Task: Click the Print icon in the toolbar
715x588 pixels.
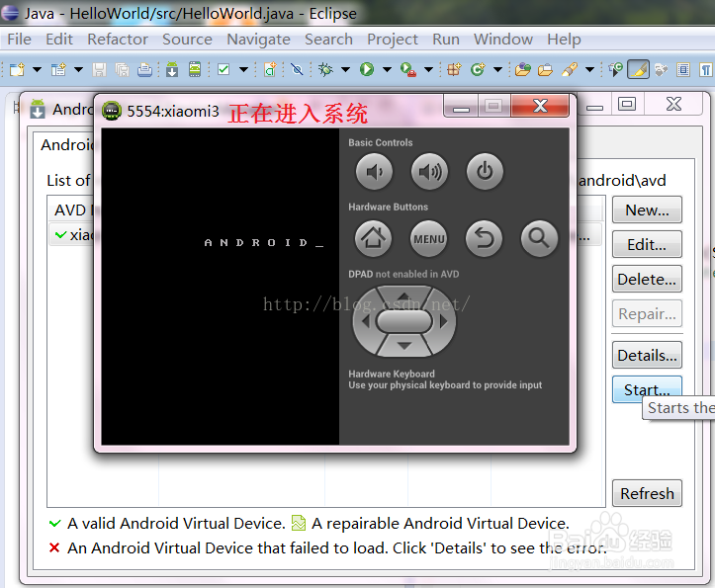Action: [x=144, y=70]
